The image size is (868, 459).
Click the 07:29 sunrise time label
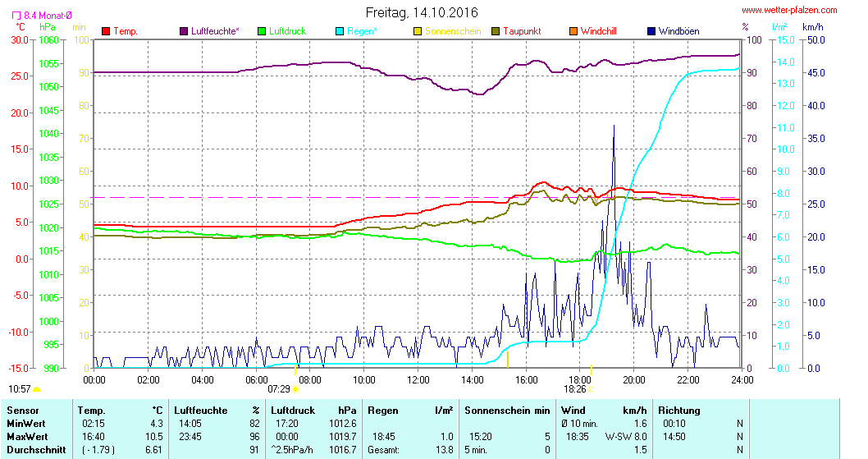click(x=279, y=389)
